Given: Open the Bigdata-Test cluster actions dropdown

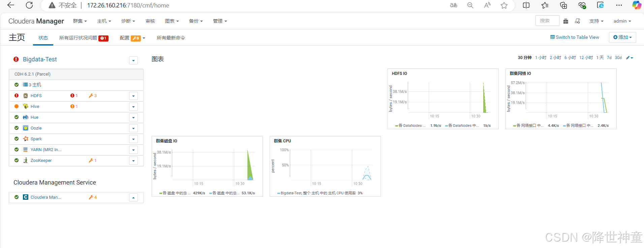Looking at the screenshot, I should click(x=133, y=60).
